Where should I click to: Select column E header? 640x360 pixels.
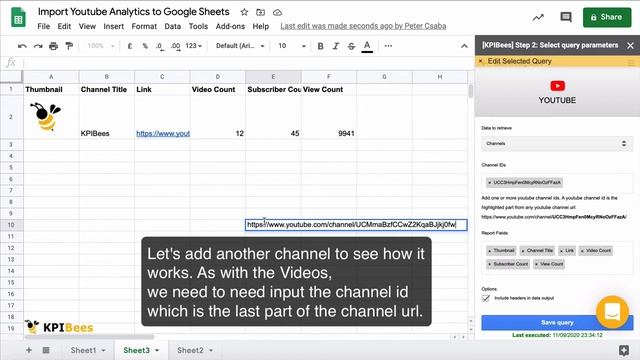273,76
